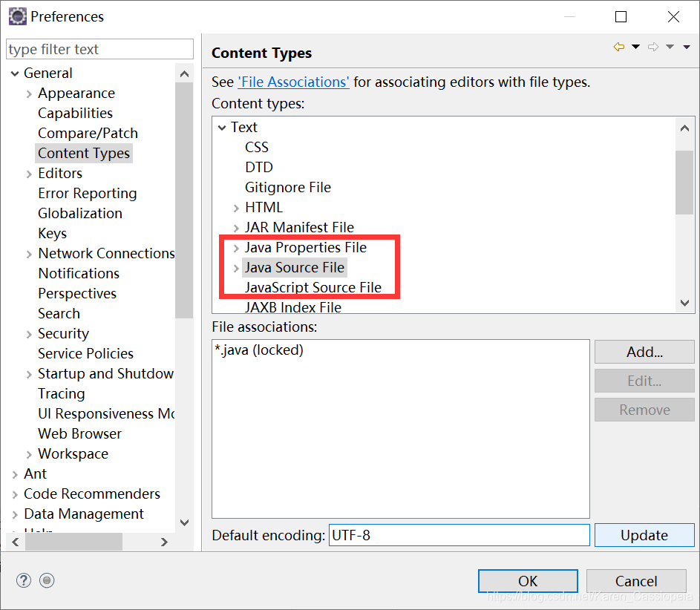Image resolution: width=700 pixels, height=610 pixels.
Task: Expand the HTML content type
Action: 236,208
